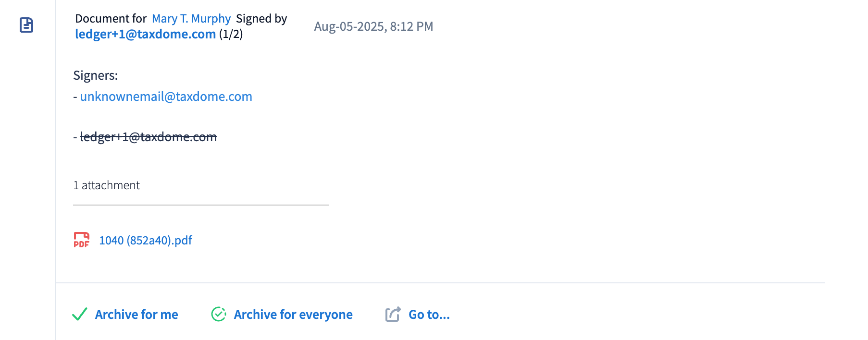
Task: Click the 1 attachment label
Action: (x=106, y=185)
